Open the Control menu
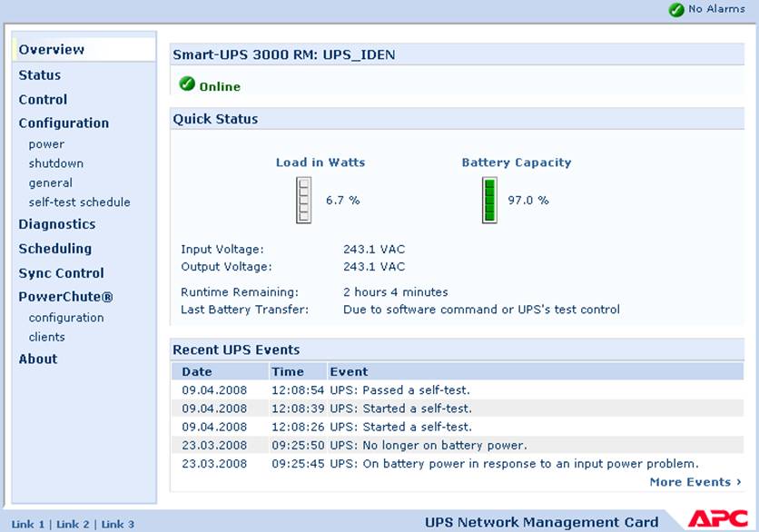Screen dimensions: 759x532 [x=43, y=99]
